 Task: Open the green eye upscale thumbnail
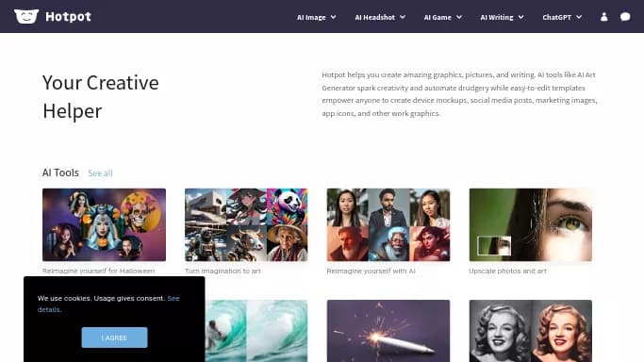tap(531, 224)
